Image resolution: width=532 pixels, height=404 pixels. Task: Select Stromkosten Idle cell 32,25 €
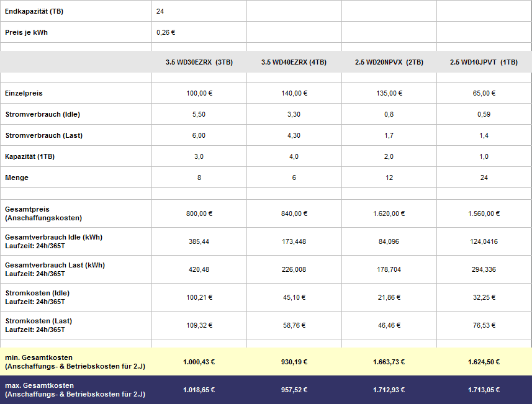click(484, 297)
